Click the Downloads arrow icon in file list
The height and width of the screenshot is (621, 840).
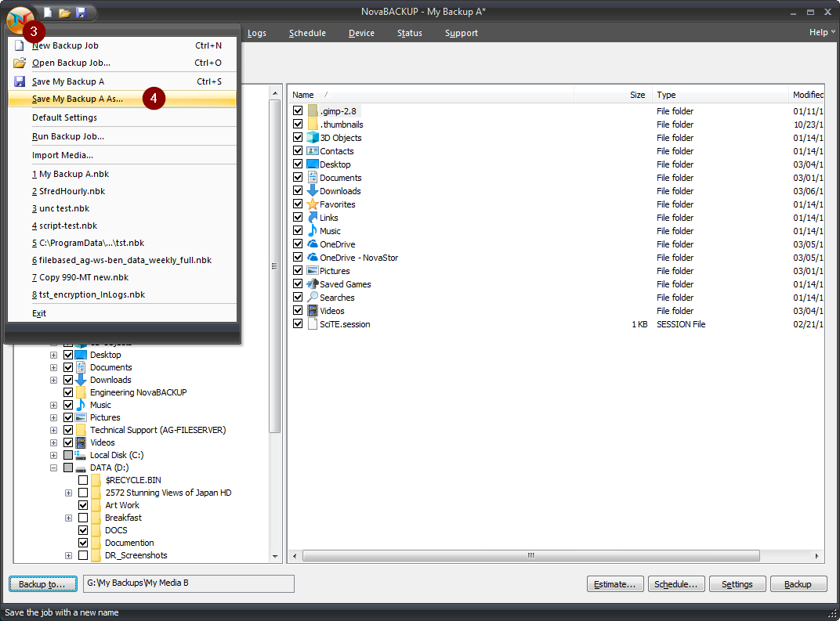pyautogui.click(x=313, y=190)
